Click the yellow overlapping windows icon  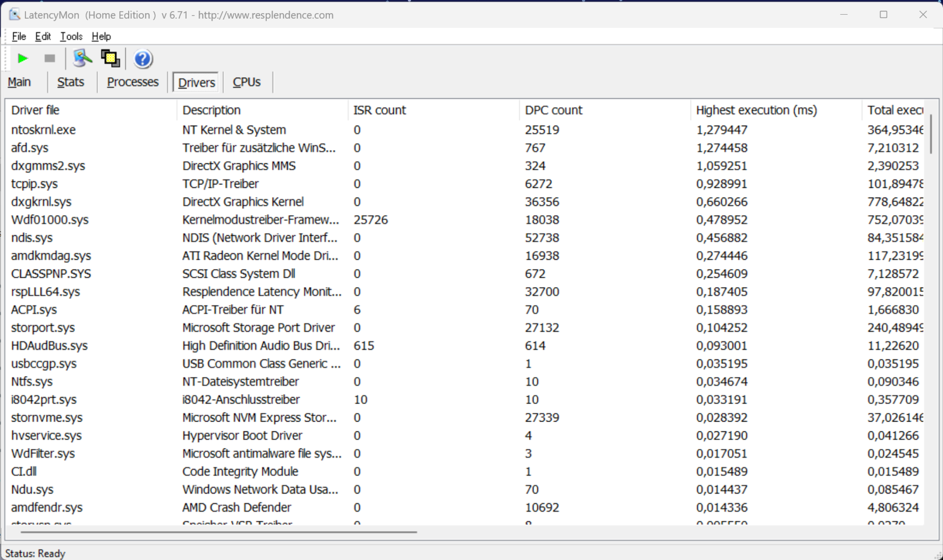[x=111, y=58]
